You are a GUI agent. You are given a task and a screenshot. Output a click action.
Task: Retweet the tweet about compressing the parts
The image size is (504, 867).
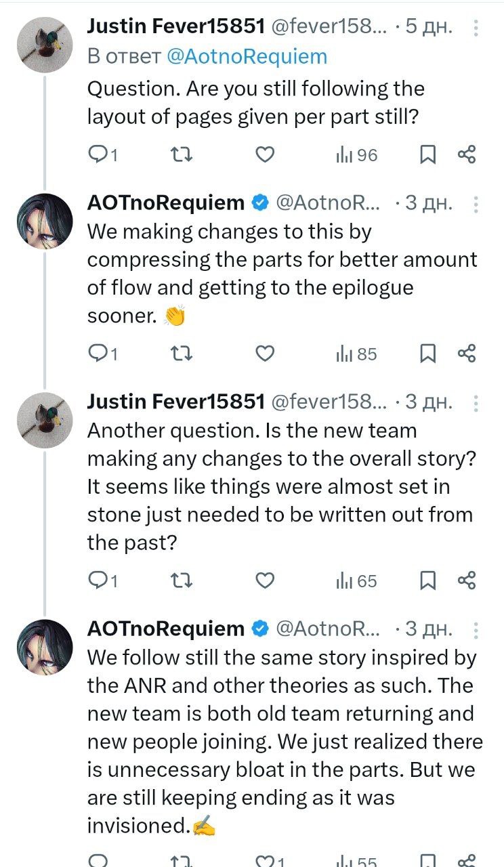[x=181, y=354]
